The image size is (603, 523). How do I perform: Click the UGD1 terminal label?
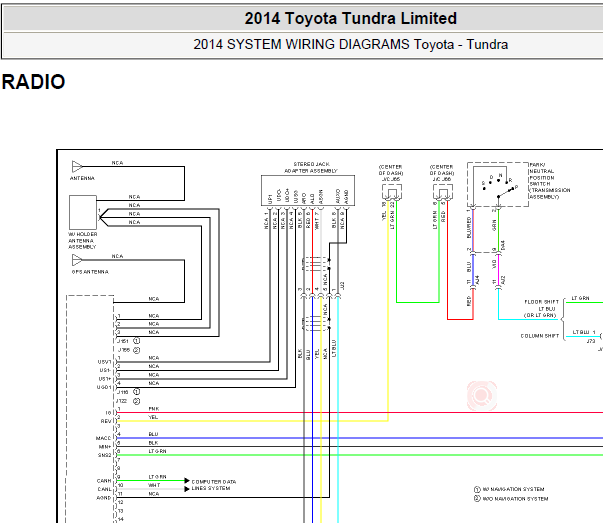pos(104,387)
